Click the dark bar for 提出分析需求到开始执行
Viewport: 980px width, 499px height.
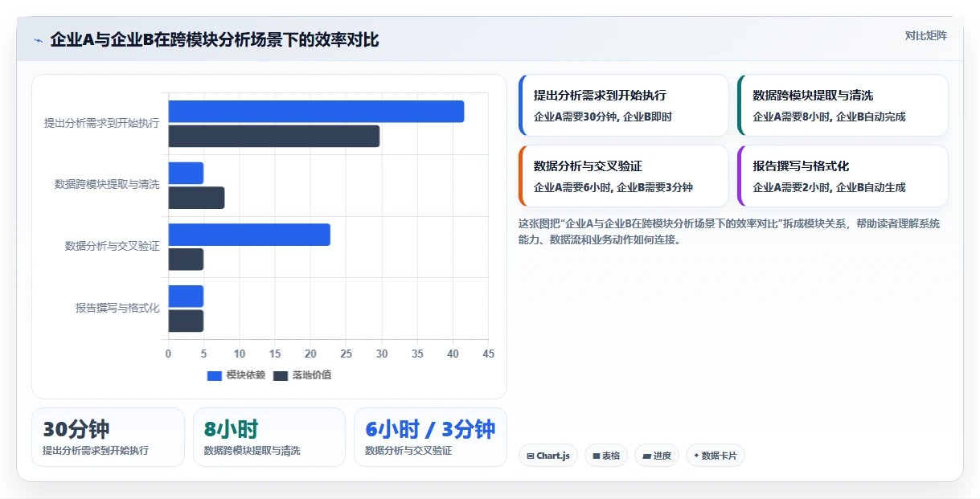tap(274, 137)
